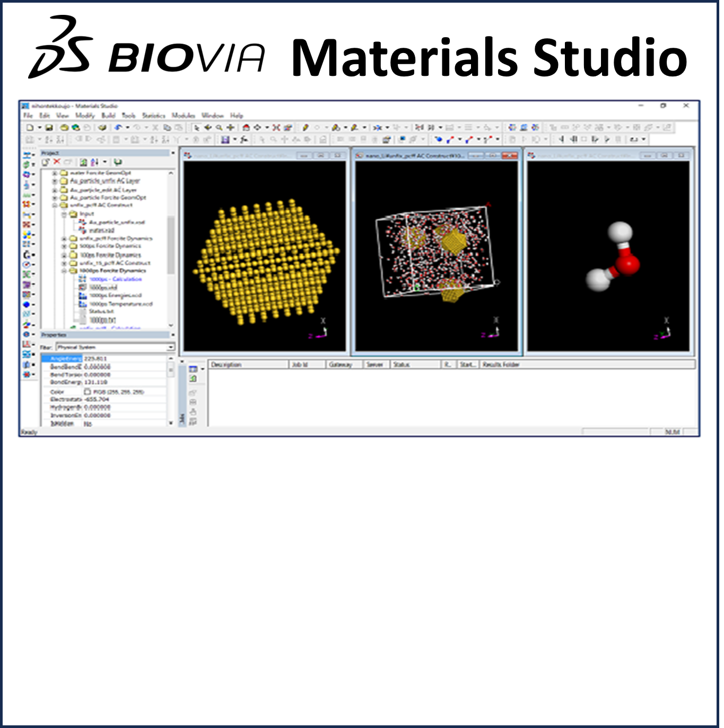Select the Translation cross-arrows tool
Screen dimensions: 724x728
[x=231, y=128]
